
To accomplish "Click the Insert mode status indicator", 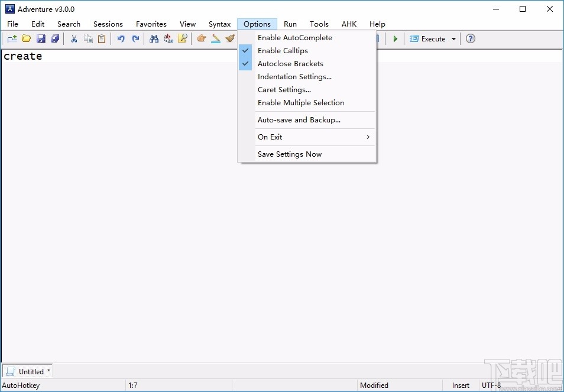I will [461, 385].
